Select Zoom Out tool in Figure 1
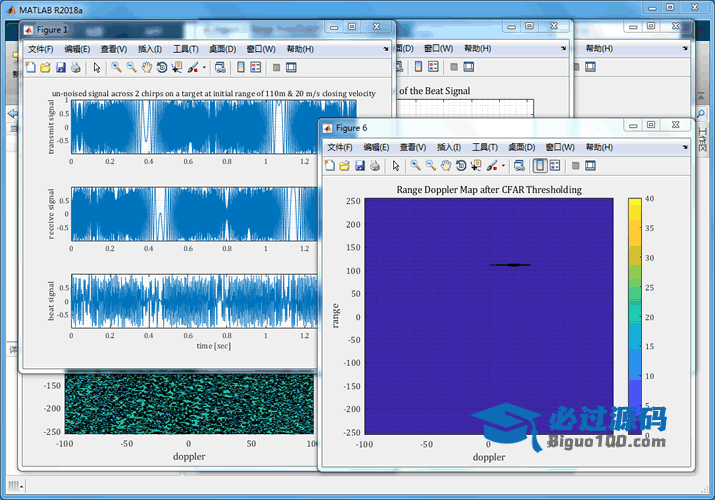This screenshot has height=500, width=715. point(131,67)
